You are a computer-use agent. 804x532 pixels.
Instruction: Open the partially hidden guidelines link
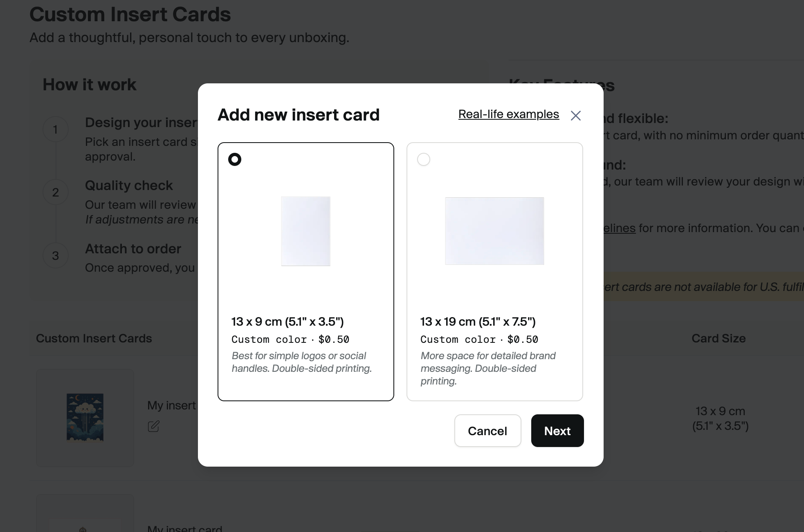(620, 228)
